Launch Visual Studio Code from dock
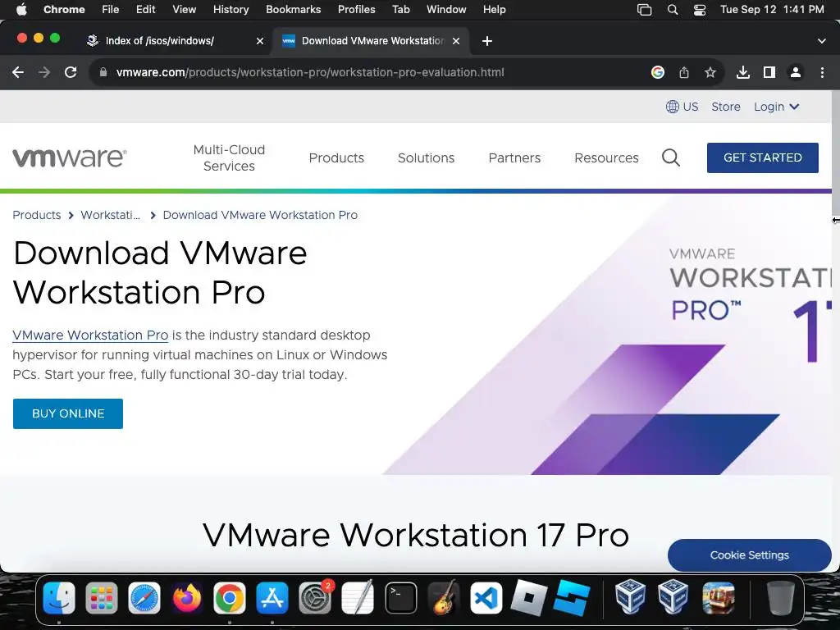Screen dimensions: 840x630 [x=486, y=598]
